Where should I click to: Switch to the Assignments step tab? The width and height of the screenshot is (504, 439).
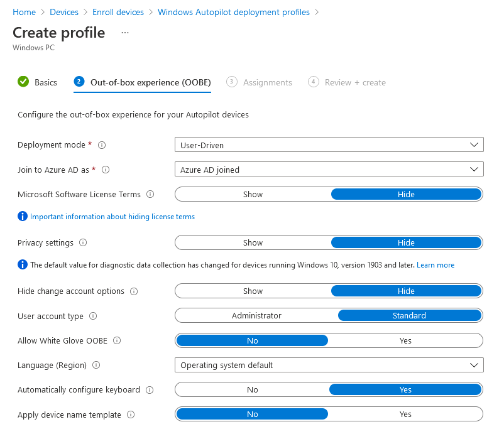[267, 82]
